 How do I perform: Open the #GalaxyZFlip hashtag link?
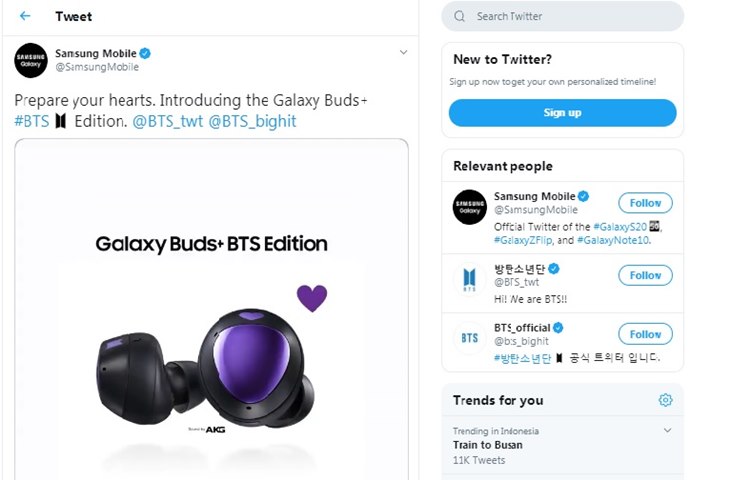click(x=523, y=240)
